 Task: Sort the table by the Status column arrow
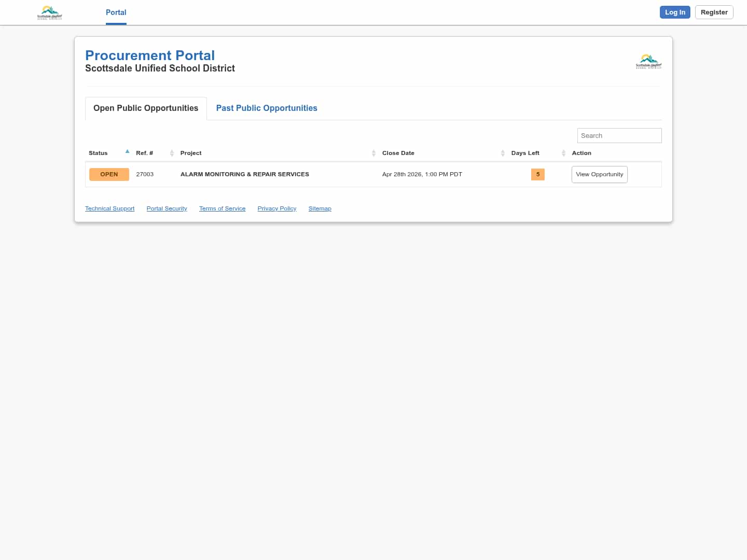(127, 152)
